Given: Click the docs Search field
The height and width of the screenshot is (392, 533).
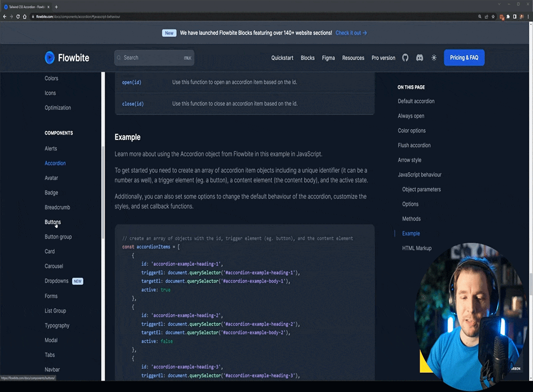Looking at the screenshot, I should tap(154, 58).
